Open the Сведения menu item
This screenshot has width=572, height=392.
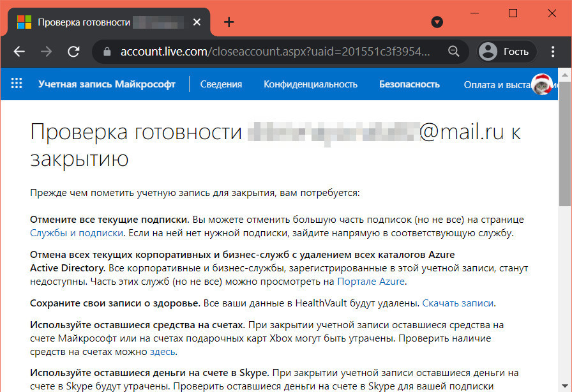point(221,84)
